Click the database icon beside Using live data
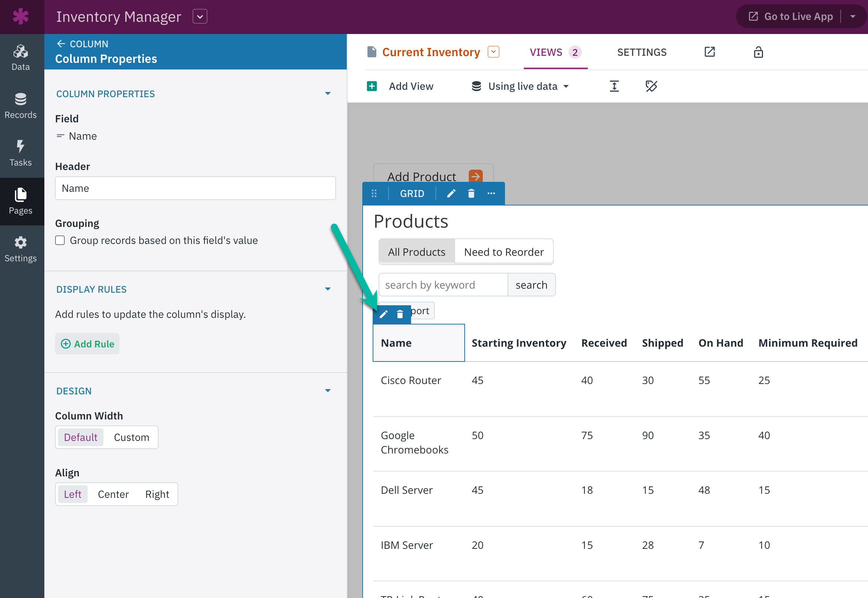Screen dimensions: 868x598 (x=476, y=86)
